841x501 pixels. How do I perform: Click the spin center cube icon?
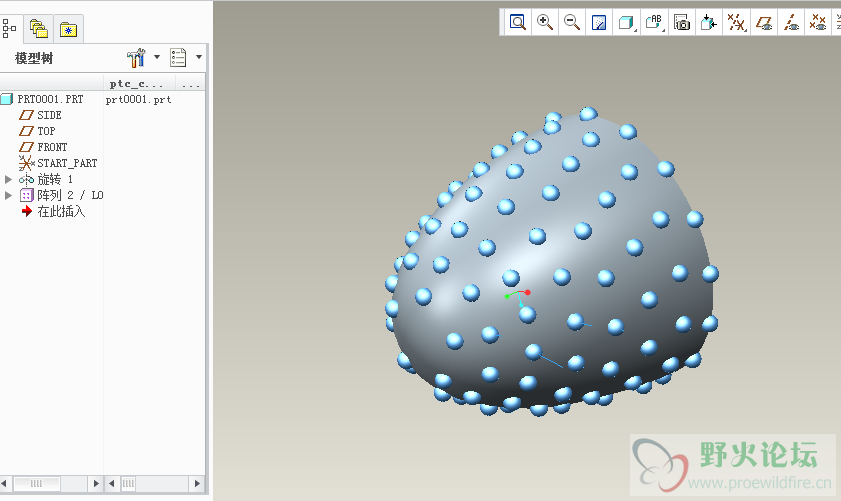tap(709, 22)
